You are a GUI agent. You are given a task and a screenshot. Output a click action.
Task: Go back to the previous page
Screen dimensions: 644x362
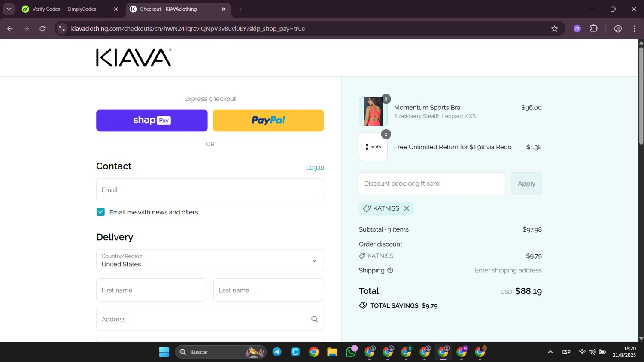(10, 29)
